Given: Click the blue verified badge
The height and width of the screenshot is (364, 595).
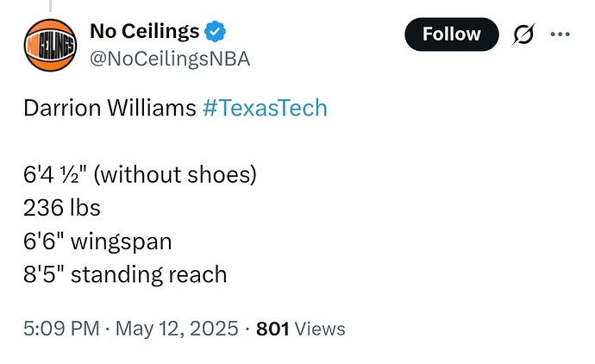Looking at the screenshot, I should 216,33.
